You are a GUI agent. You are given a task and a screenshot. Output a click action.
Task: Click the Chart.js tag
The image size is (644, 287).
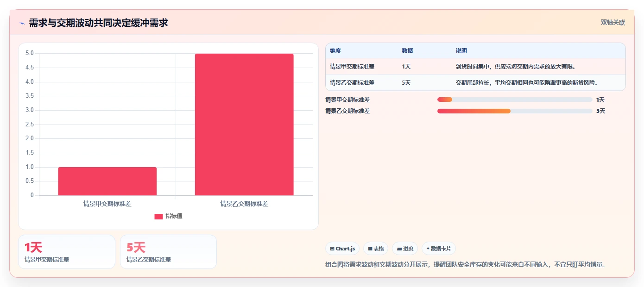pyautogui.click(x=342, y=249)
